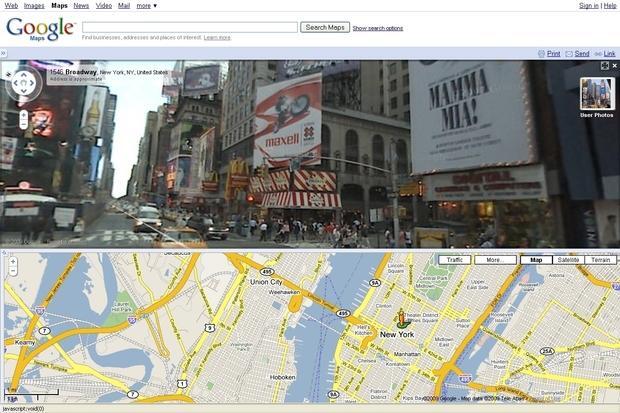
Task: Click the Send link
Action: pos(582,54)
